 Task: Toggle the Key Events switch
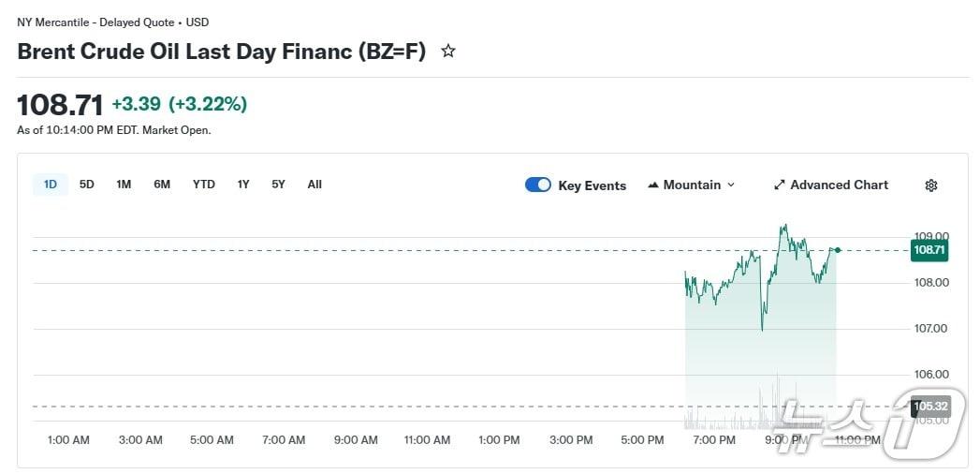pos(538,185)
